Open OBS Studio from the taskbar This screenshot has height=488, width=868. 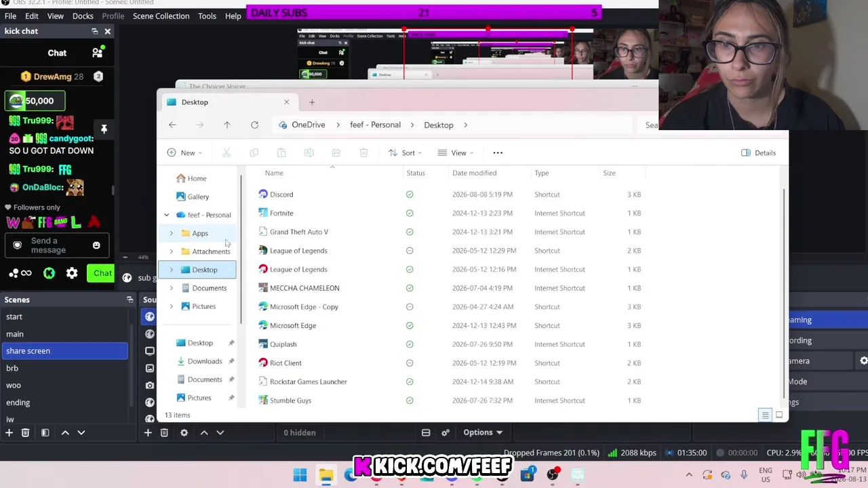[x=553, y=474]
